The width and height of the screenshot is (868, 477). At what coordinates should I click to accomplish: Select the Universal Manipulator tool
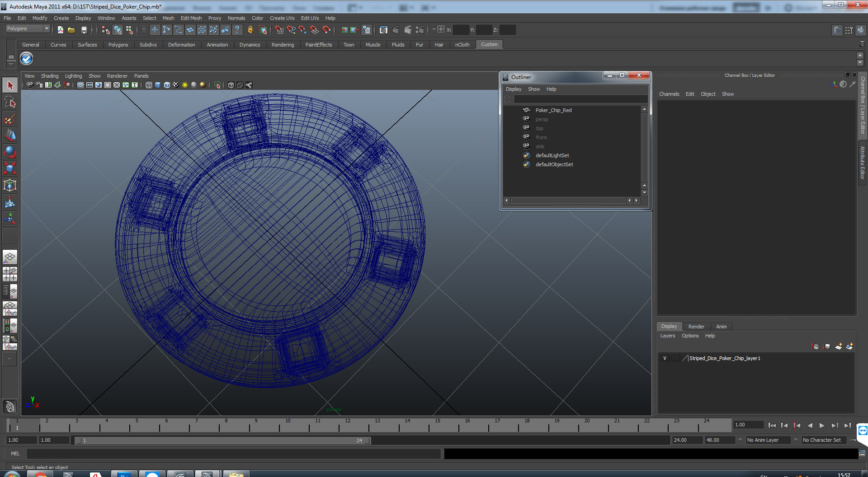point(10,185)
